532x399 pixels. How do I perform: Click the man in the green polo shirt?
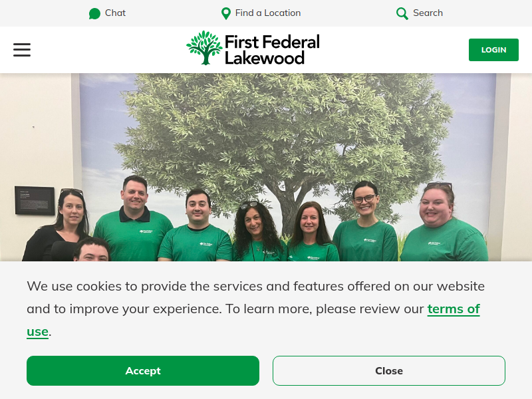(134, 221)
